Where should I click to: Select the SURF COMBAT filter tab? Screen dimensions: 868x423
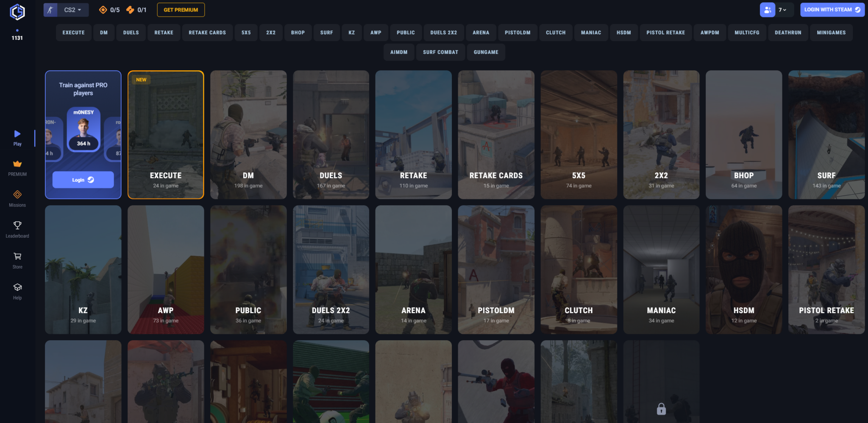[x=440, y=52]
